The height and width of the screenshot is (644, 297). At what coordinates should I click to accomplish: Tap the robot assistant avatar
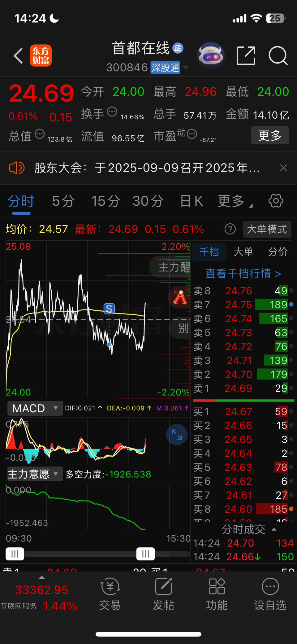(x=211, y=56)
